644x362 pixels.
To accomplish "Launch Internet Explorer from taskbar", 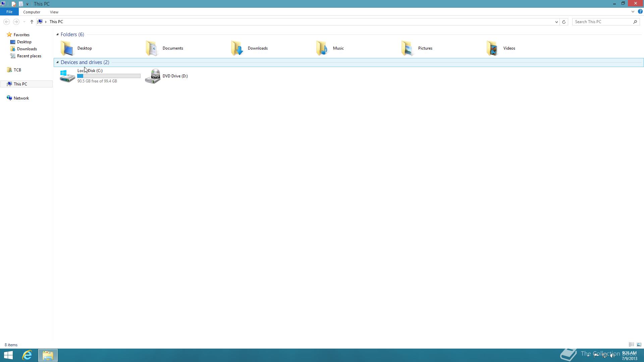I will point(27,355).
